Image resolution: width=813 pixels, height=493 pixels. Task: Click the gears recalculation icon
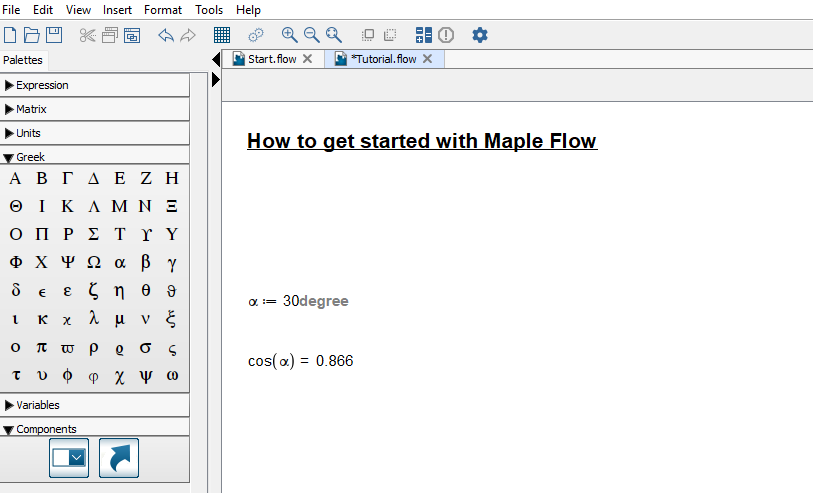(256, 35)
